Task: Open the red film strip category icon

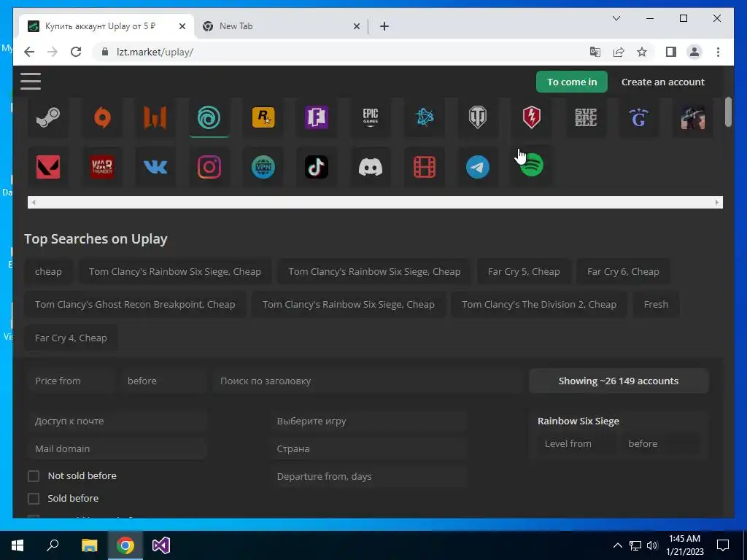Action: tap(424, 167)
